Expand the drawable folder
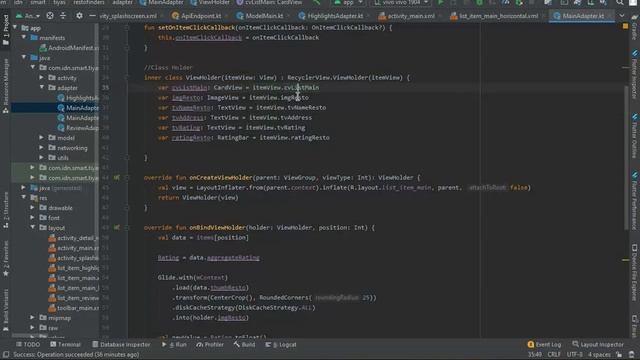Viewport: 640px width, 360px height. click(x=33, y=208)
